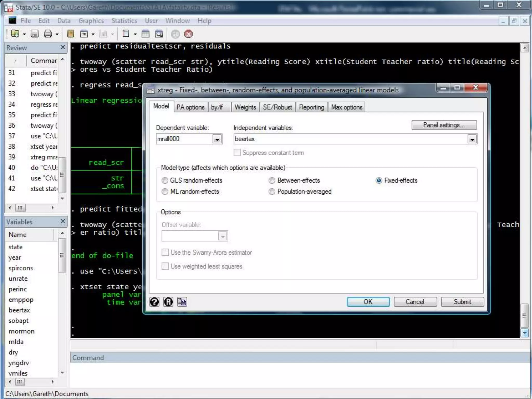
Task: Click the Panel settings button
Action: (444, 125)
